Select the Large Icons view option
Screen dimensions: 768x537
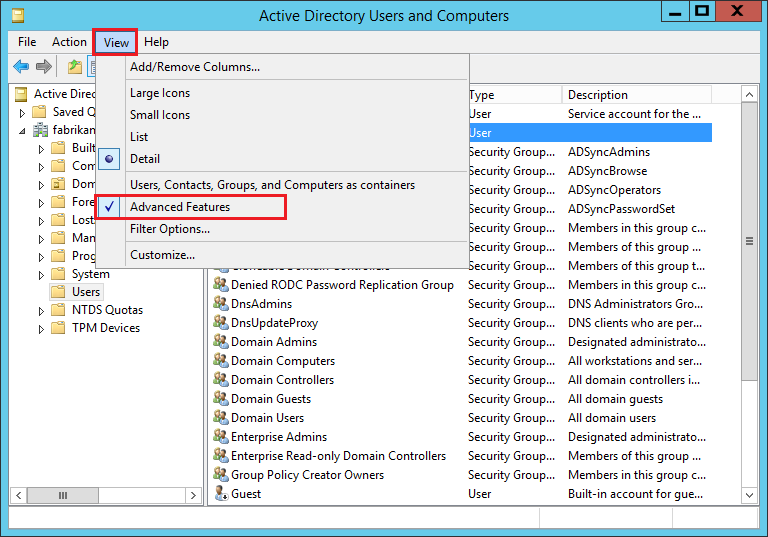point(282,93)
